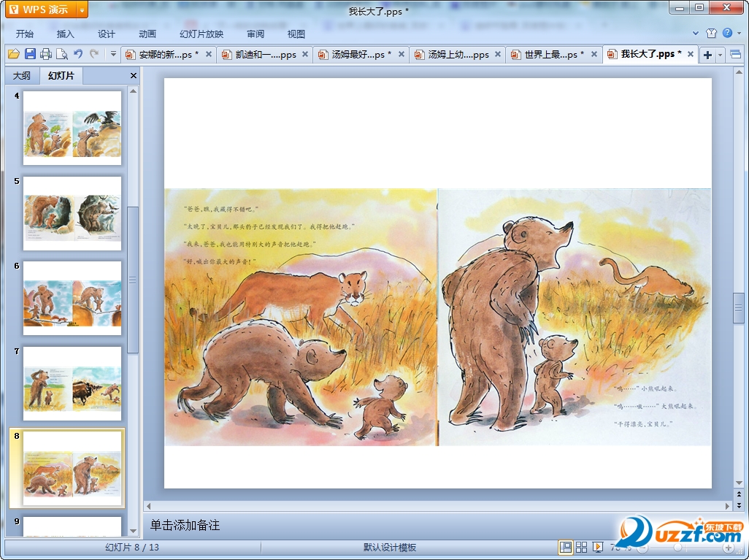Open the 视图 ribbon tab
The image size is (749, 560).
(296, 34)
